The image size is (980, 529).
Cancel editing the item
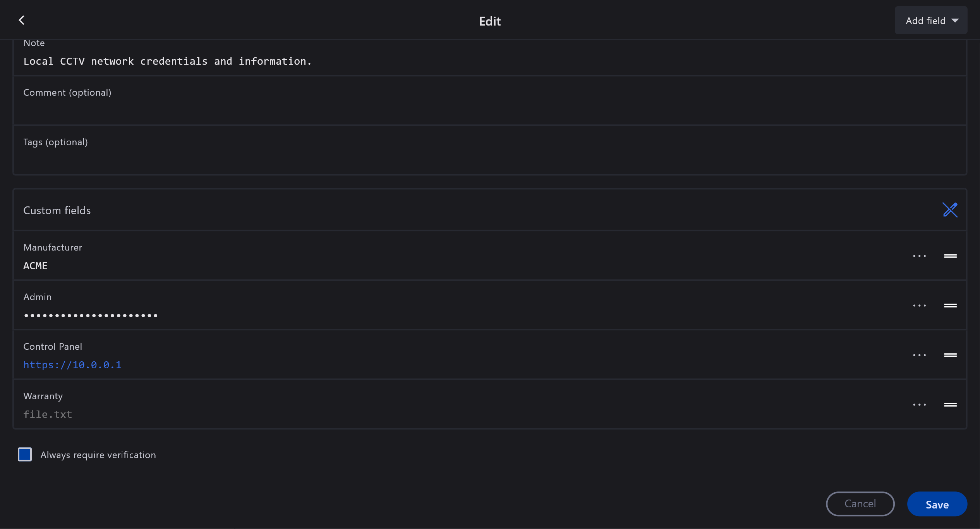pos(860,504)
